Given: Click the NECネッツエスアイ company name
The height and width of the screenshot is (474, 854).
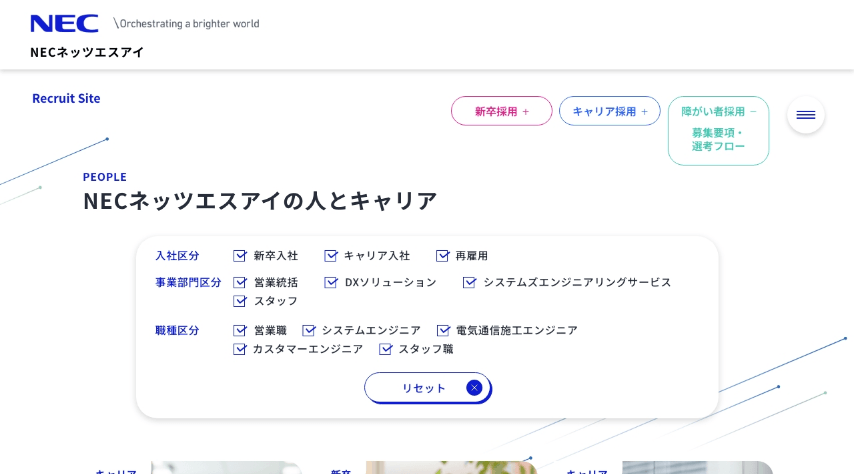Looking at the screenshot, I should (87, 52).
